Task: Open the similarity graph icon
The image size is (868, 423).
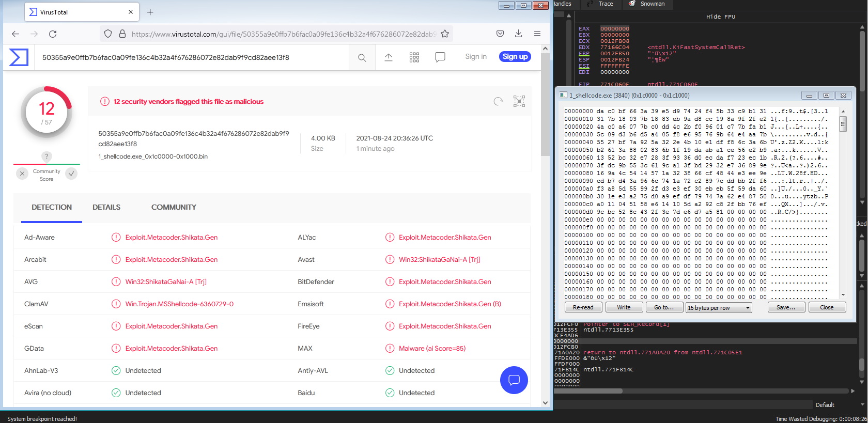Action: coord(519,101)
